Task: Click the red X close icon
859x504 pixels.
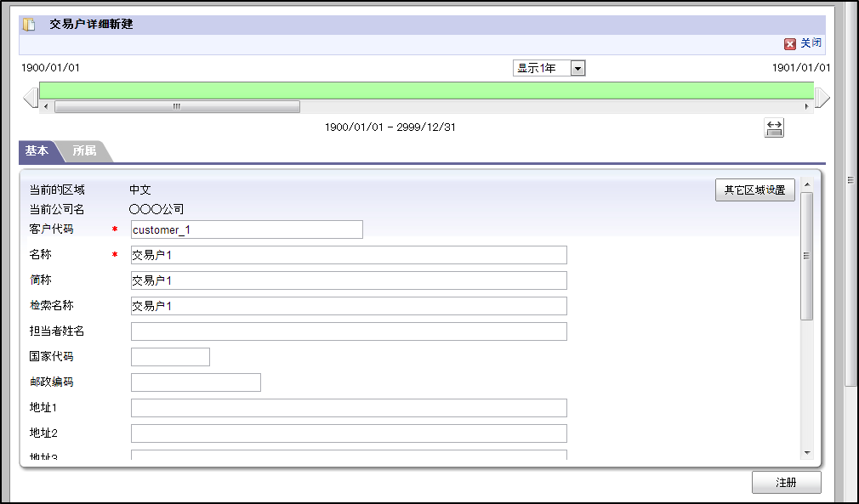Action: pyautogui.click(x=789, y=42)
